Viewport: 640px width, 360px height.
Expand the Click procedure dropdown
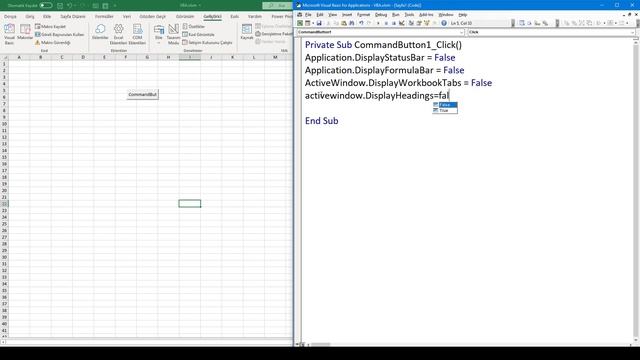[633, 32]
